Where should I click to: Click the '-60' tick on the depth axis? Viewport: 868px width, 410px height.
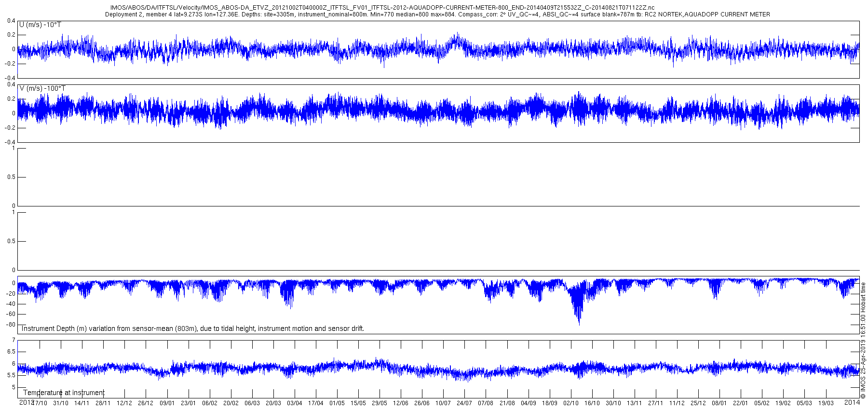click(11, 314)
